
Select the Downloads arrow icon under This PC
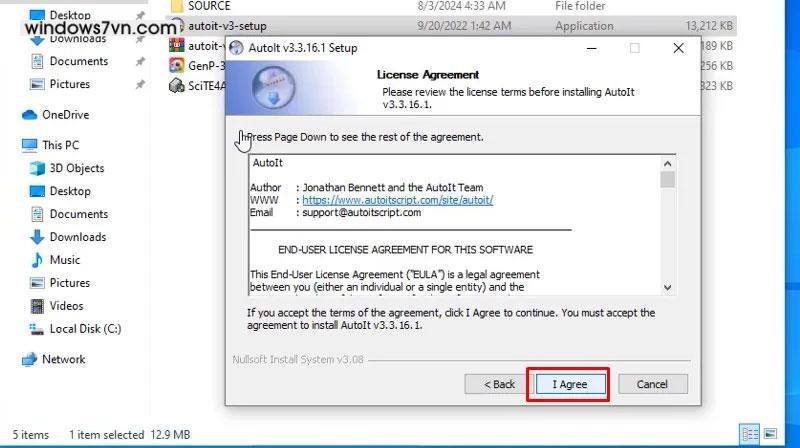pos(37,237)
